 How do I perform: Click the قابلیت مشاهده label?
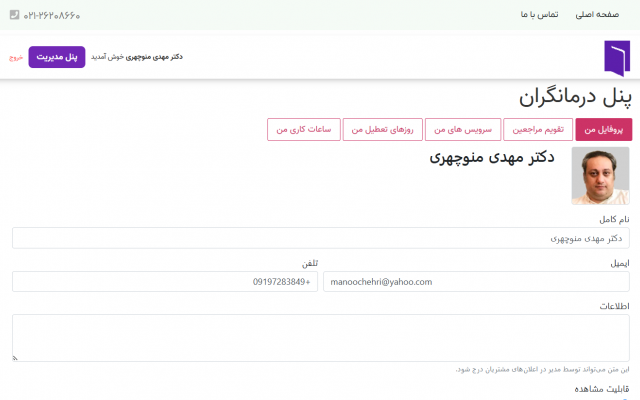[x=602, y=389]
